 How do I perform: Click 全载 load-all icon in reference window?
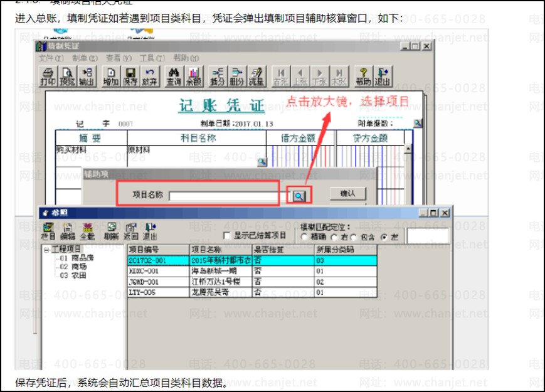pos(87,232)
